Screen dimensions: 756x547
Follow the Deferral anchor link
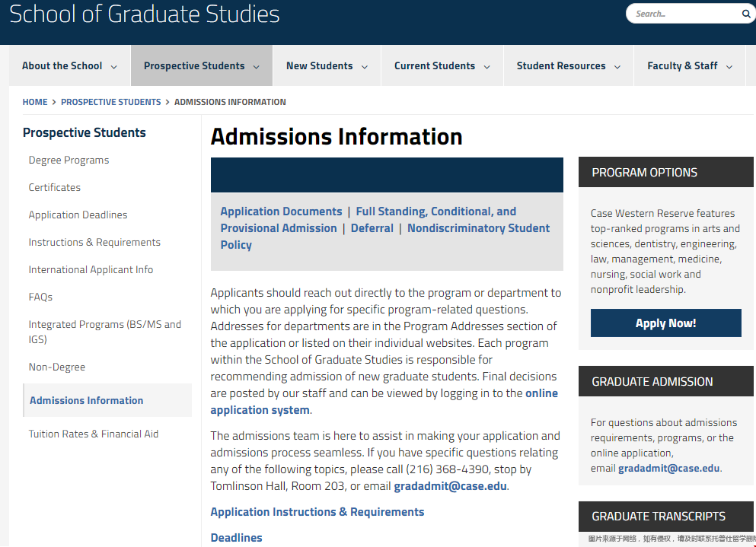pos(372,228)
